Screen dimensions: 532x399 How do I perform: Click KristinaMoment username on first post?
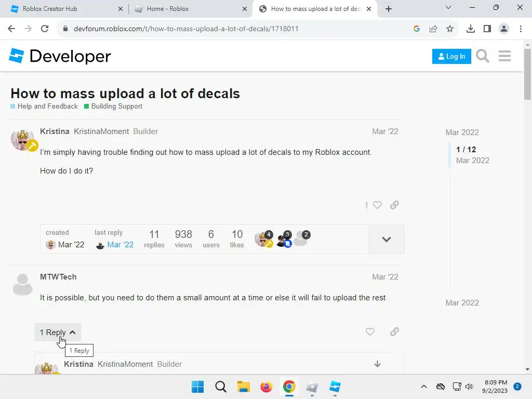click(x=101, y=131)
